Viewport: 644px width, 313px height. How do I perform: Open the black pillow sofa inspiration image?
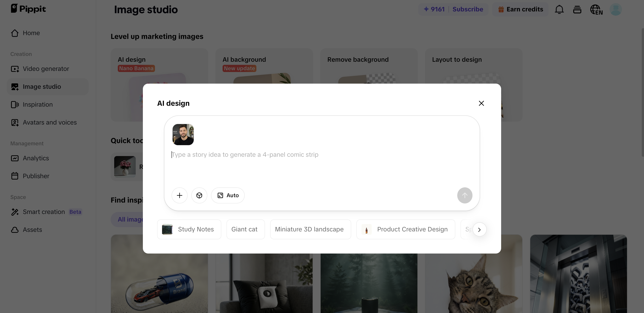tap(264, 283)
